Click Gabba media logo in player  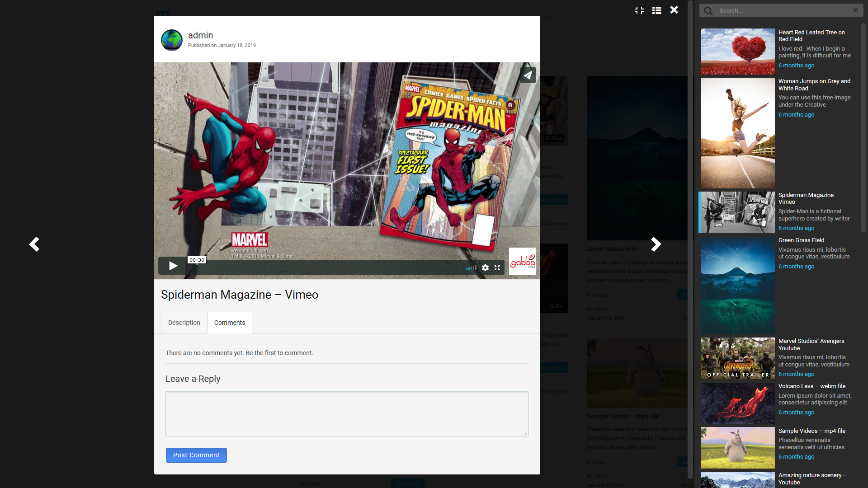tap(523, 261)
